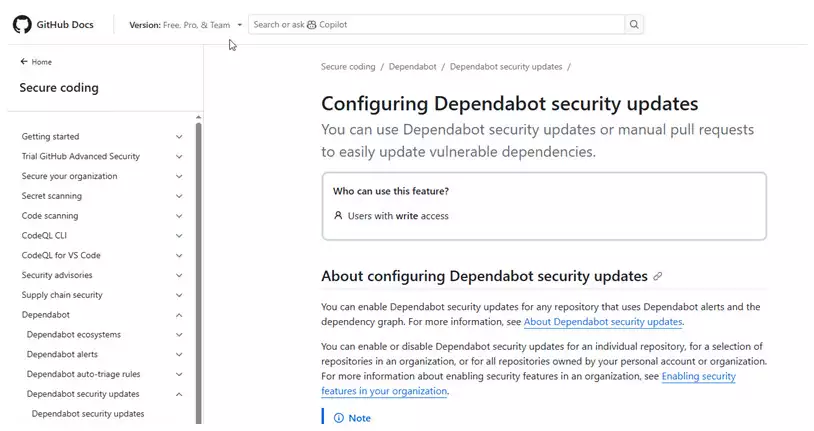
Task: Click About configuring Dependabot security updates heading
Action: pos(484,276)
